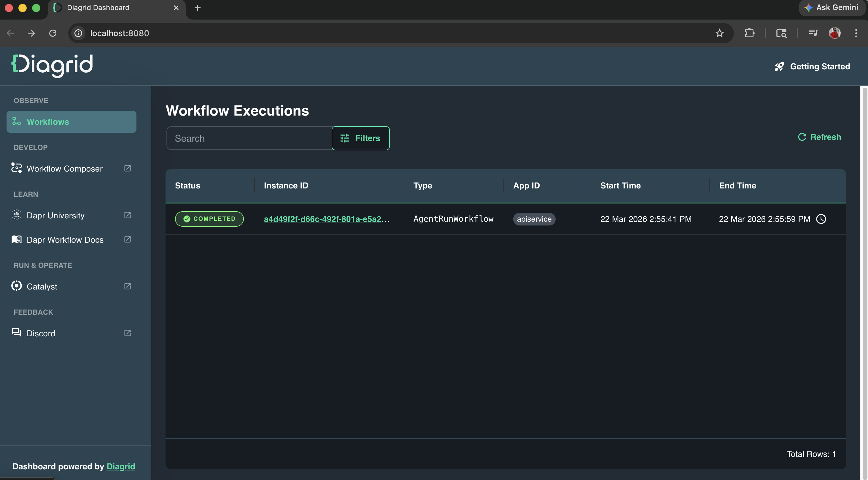Click the Diagrid link in footer

[121, 466]
